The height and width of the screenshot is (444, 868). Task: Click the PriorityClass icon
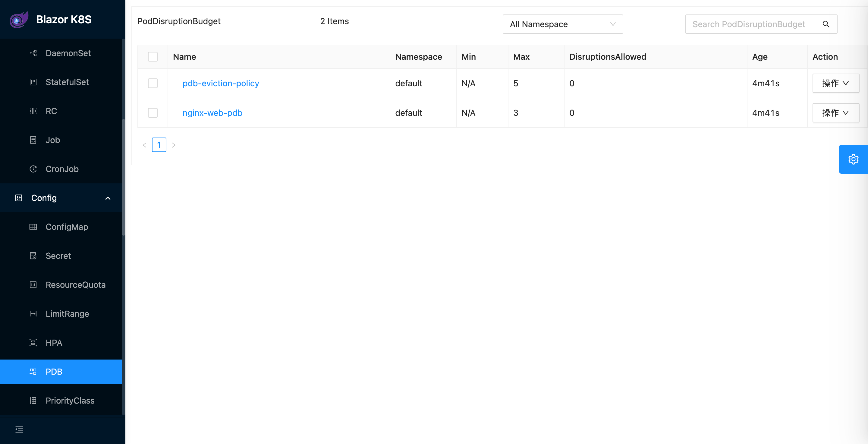(33, 401)
